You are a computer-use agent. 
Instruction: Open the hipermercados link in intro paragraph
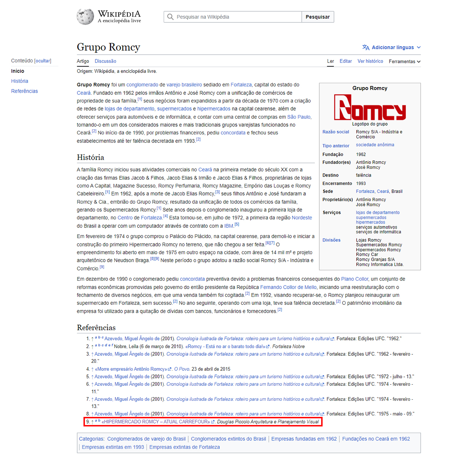214,109
